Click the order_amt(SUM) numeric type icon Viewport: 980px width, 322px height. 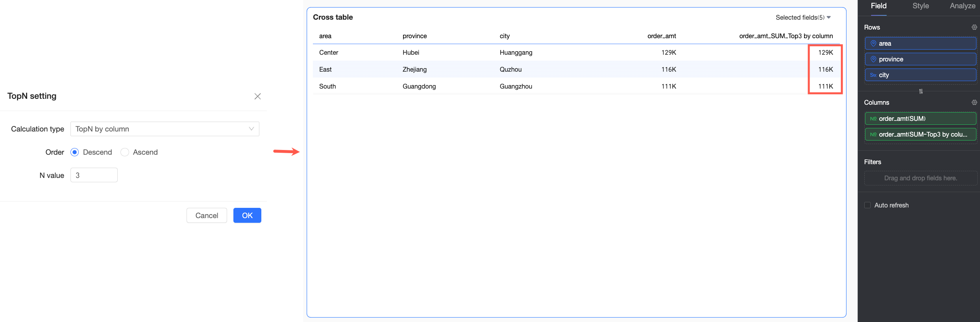[873, 118]
